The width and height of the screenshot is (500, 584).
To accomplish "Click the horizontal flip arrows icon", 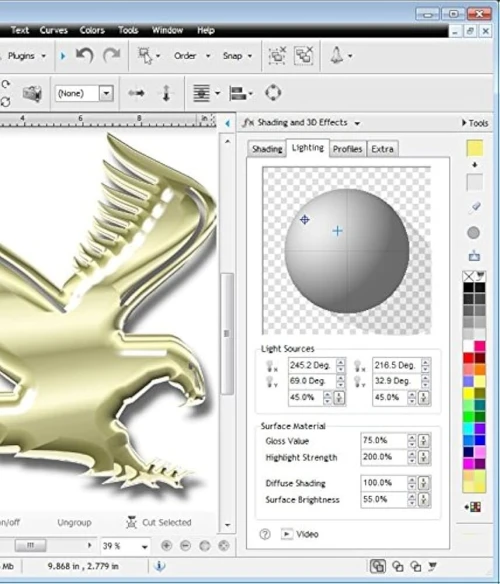I will pyautogui.click(x=136, y=93).
